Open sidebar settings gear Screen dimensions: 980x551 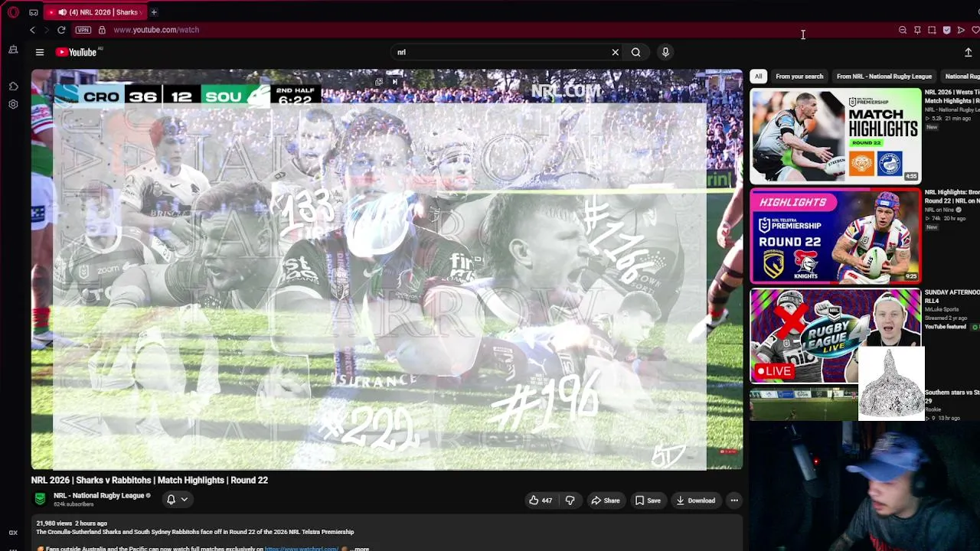13,104
